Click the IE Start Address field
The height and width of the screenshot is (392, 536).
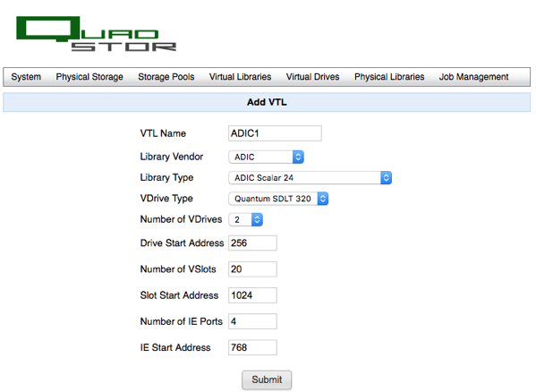[x=252, y=347]
